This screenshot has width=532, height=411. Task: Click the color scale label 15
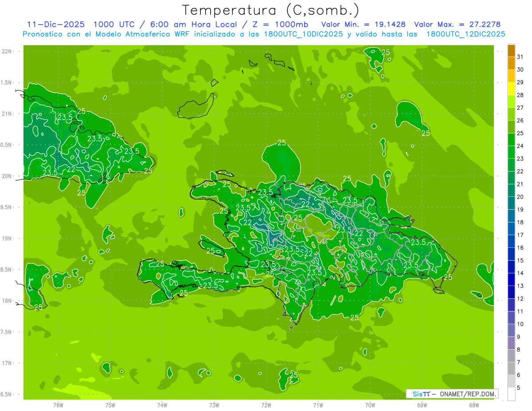click(x=521, y=261)
